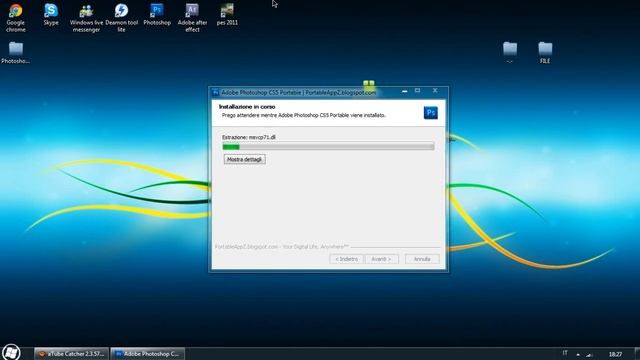Switch to Adobe Photoshop taskbar item
The width and height of the screenshot is (640, 360).
tap(148, 354)
